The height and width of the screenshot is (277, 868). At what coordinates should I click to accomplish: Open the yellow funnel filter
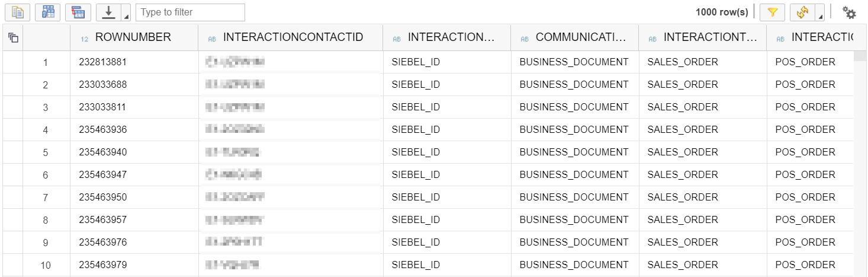[772, 12]
